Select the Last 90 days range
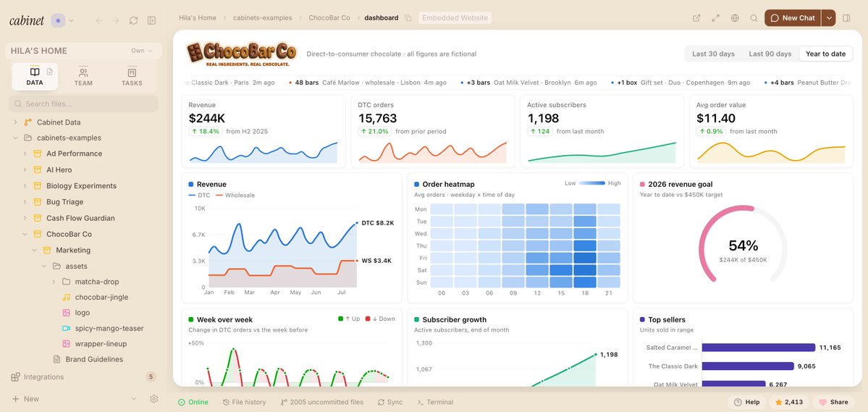The height and width of the screenshot is (412, 868). [770, 54]
